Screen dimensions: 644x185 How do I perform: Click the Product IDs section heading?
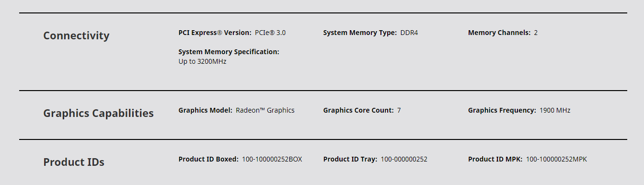coord(74,162)
